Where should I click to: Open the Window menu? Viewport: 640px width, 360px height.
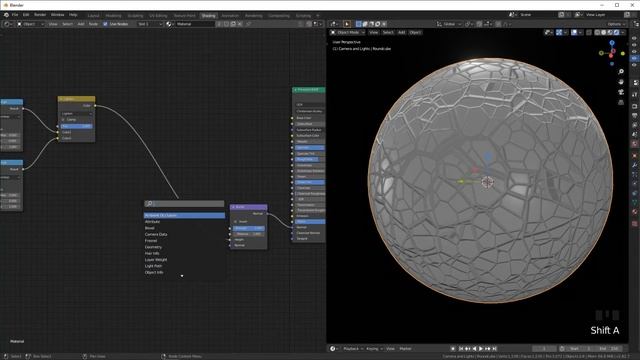click(58, 15)
